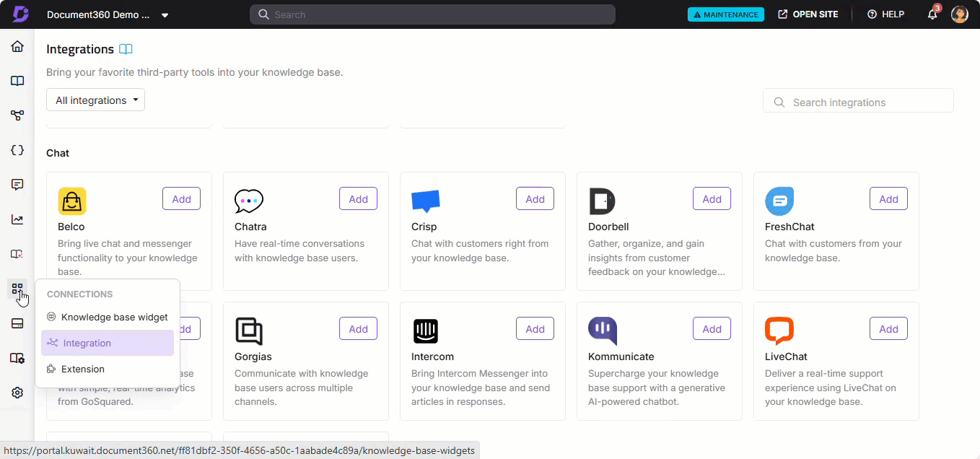Open the Analytics chart icon in sidebar
The width and height of the screenshot is (980, 459).
pos(17,219)
